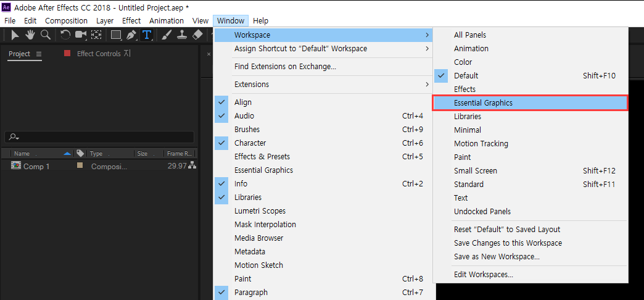Expand the Workspace submenu

point(323,35)
